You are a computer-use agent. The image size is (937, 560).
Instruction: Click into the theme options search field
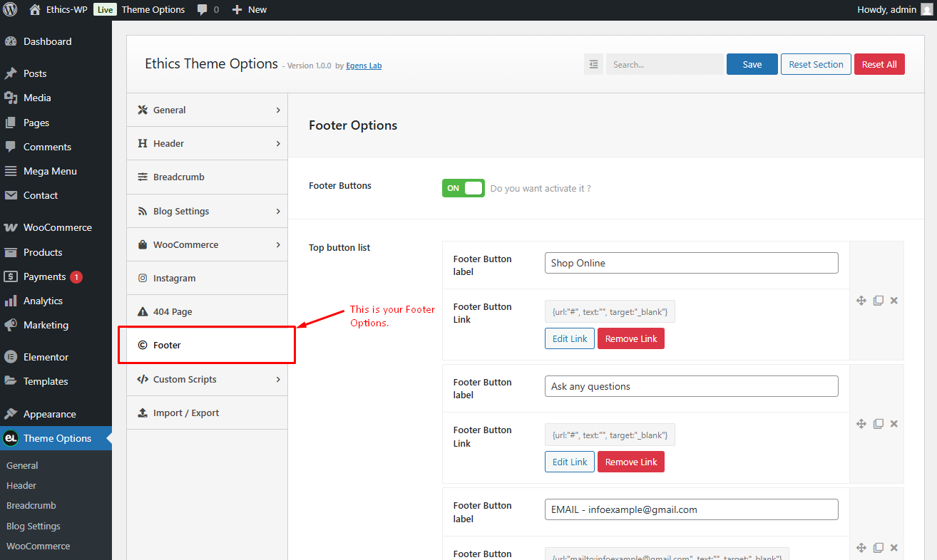point(665,64)
